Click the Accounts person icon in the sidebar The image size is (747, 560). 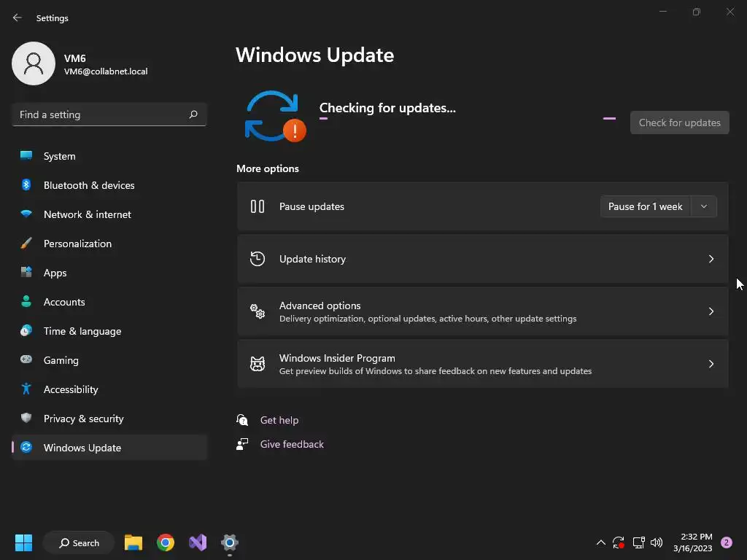(26, 301)
